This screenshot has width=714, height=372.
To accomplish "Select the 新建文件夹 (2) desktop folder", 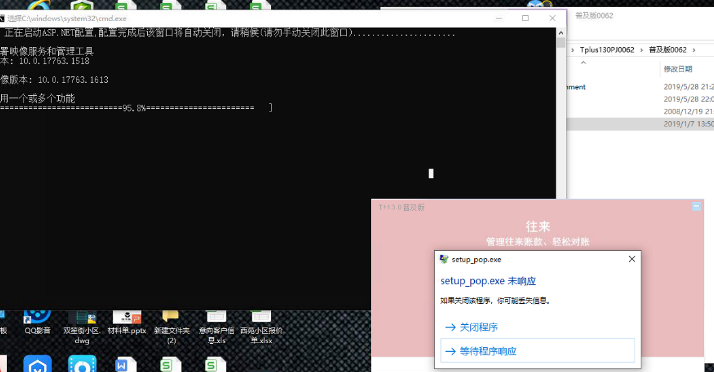I will pos(171,327).
